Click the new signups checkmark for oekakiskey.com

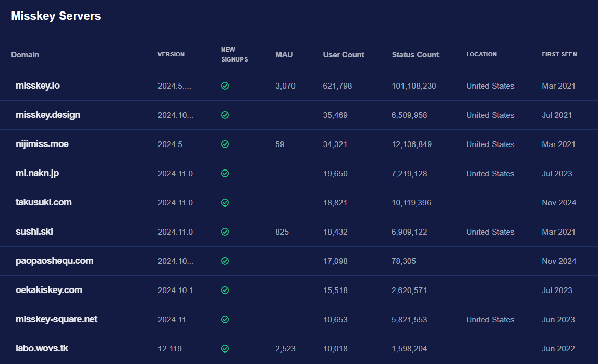tap(225, 290)
